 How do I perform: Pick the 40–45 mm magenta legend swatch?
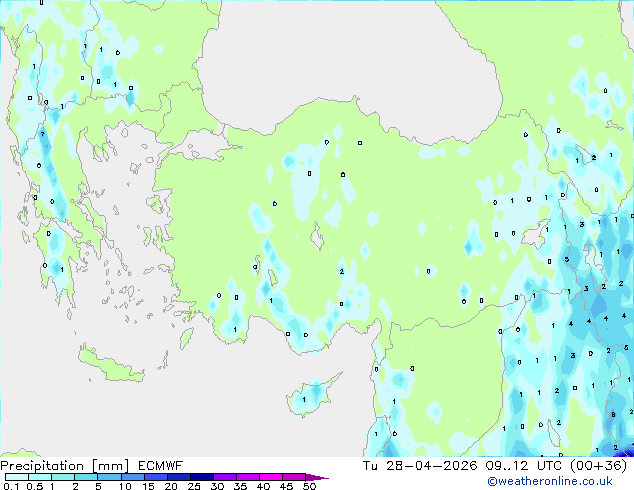point(271,477)
